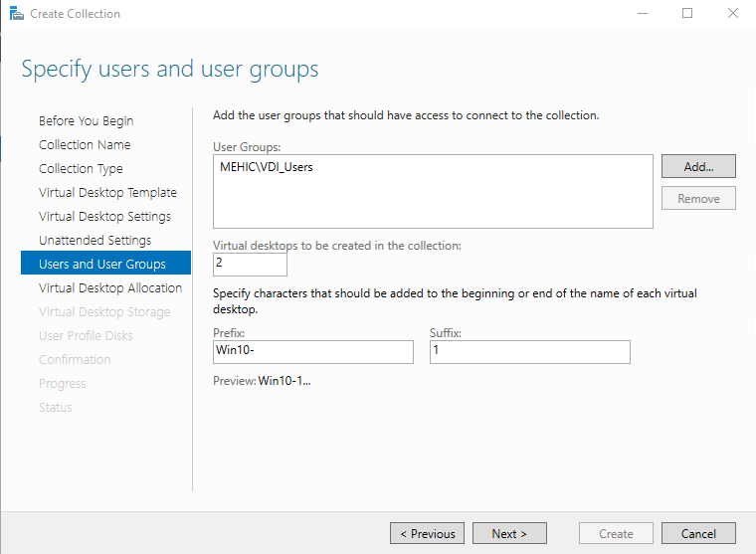Image resolution: width=756 pixels, height=554 pixels.
Task: Open the Unattended Settings step
Action: 94,241
